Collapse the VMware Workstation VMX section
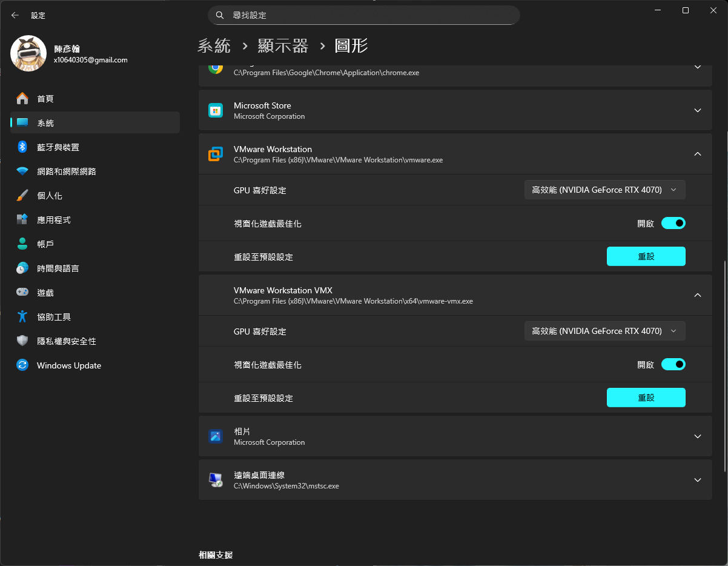728x566 pixels. 698,295
